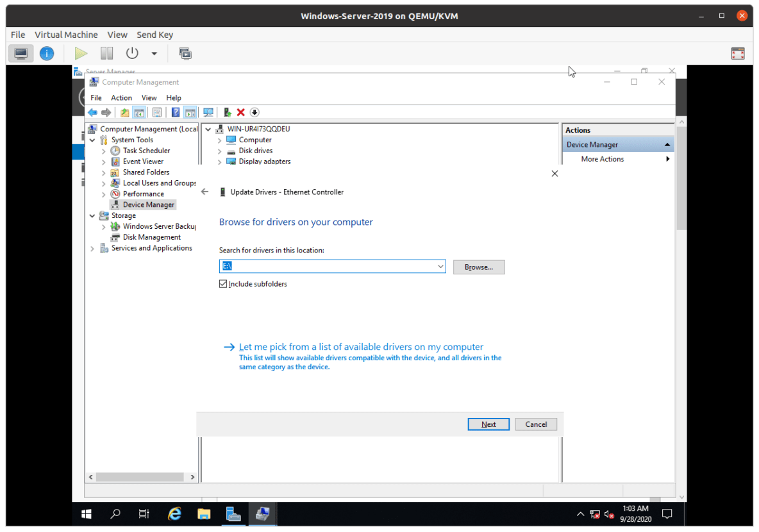The width and height of the screenshot is (759, 532).
Task: Select the Uninstall device red X icon
Action: coord(240,112)
